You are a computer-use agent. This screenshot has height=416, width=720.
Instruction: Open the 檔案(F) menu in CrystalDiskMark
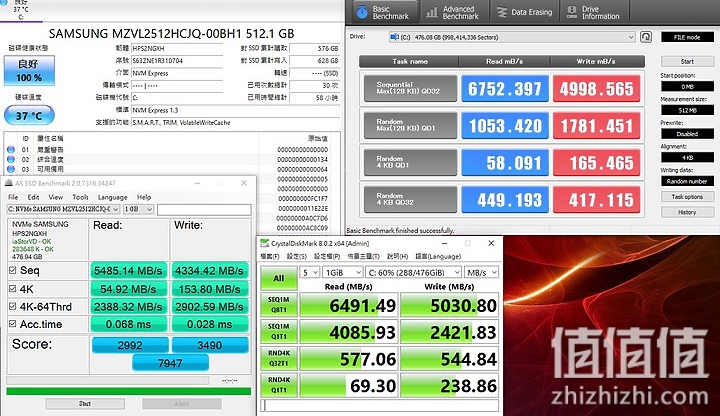270,256
